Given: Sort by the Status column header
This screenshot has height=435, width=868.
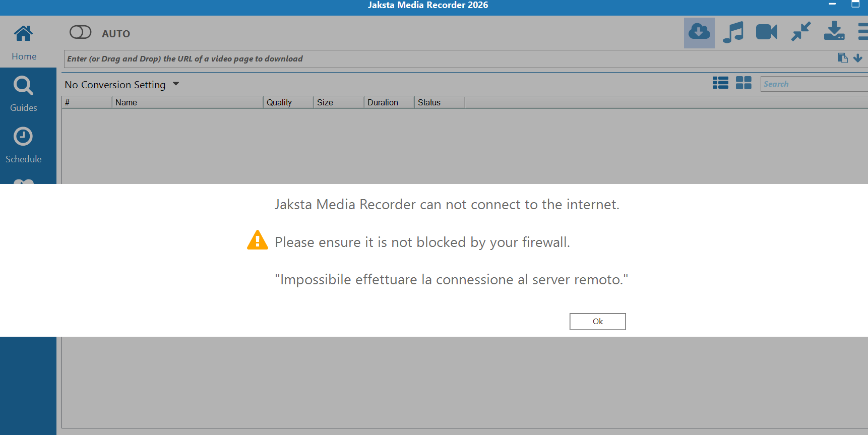Looking at the screenshot, I should (440, 102).
